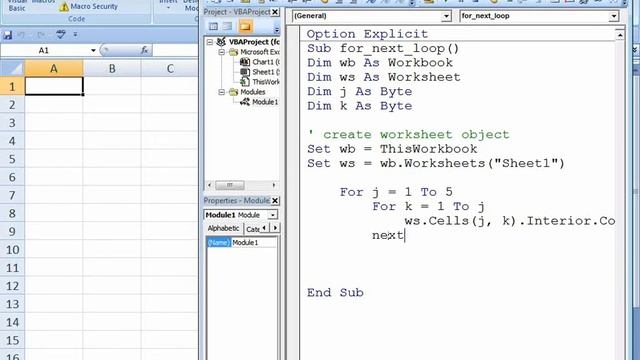This screenshot has width=640, height=360.
Task: Click the 'Dim wb As Workbook' line
Action: tap(380, 63)
